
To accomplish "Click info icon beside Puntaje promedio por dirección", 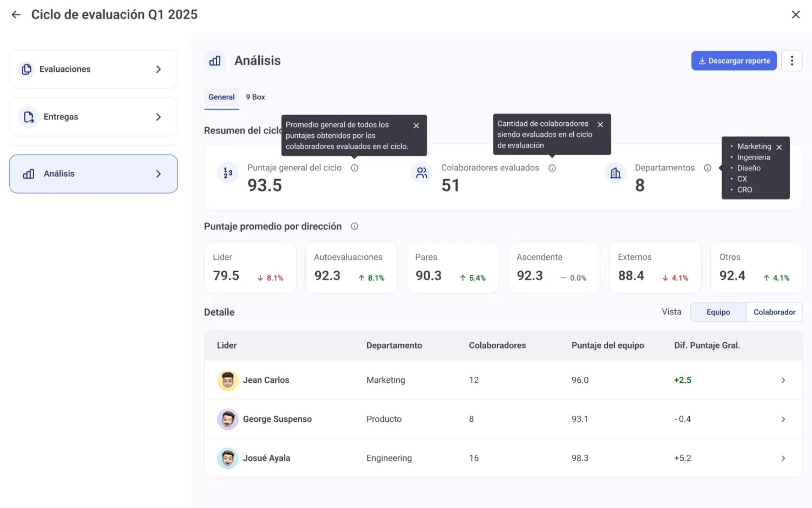I will point(354,226).
